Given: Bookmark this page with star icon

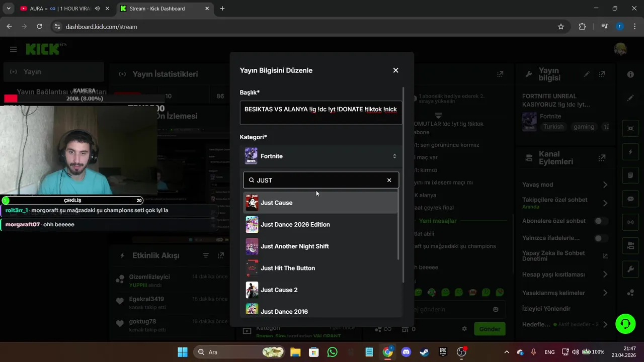Looking at the screenshot, I should coord(561,27).
